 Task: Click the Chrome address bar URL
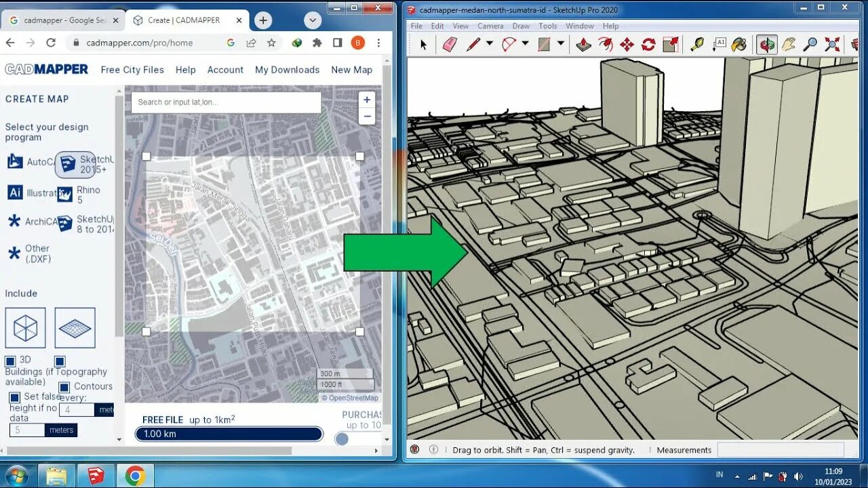[x=139, y=43]
